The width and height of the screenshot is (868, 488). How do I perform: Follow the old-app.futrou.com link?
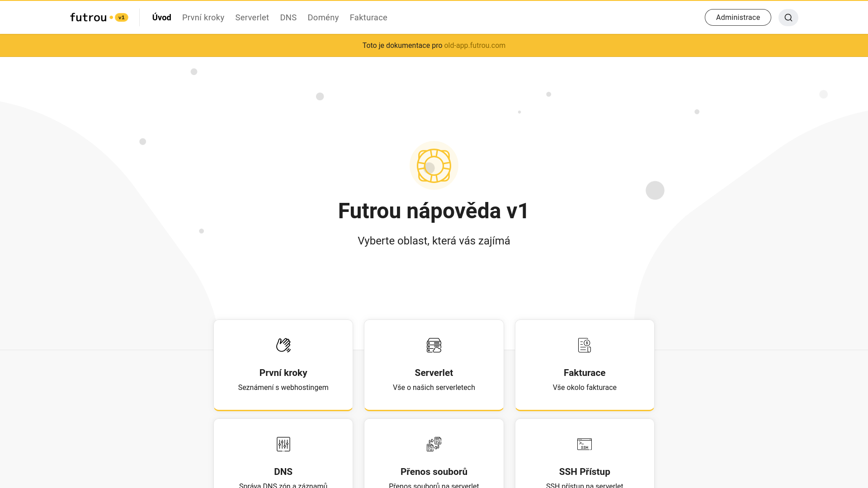point(475,46)
